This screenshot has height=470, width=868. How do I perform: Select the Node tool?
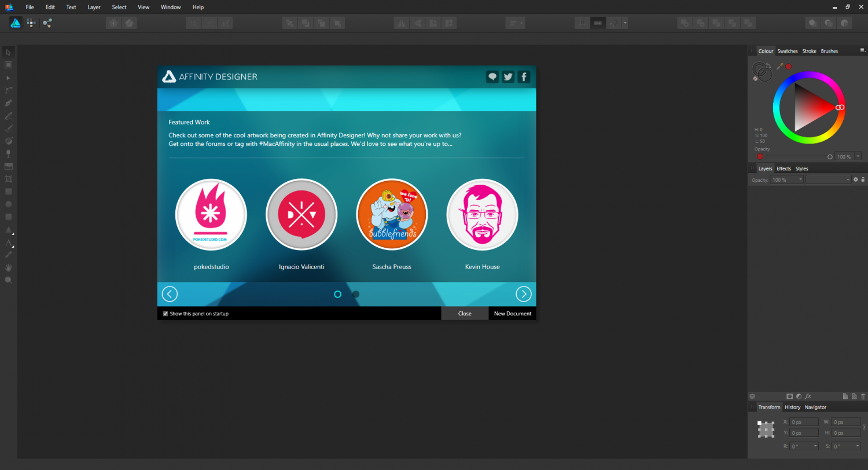coord(8,78)
